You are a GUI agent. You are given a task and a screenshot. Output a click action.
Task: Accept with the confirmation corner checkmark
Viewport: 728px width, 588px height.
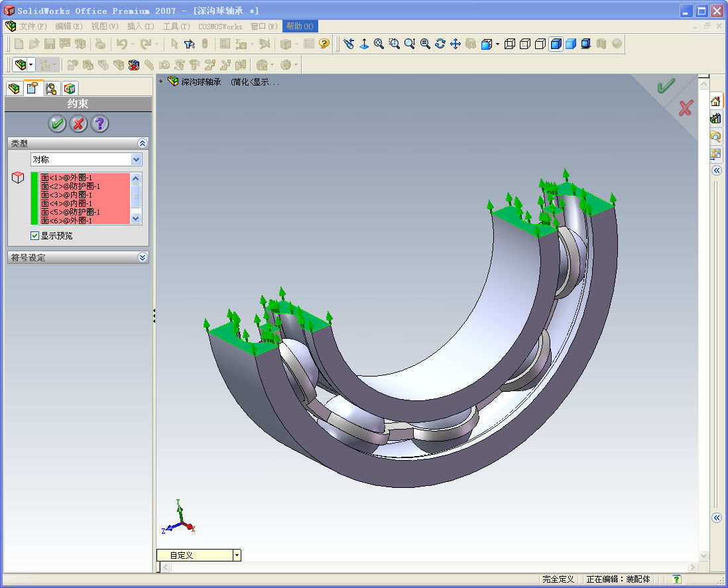point(666,86)
